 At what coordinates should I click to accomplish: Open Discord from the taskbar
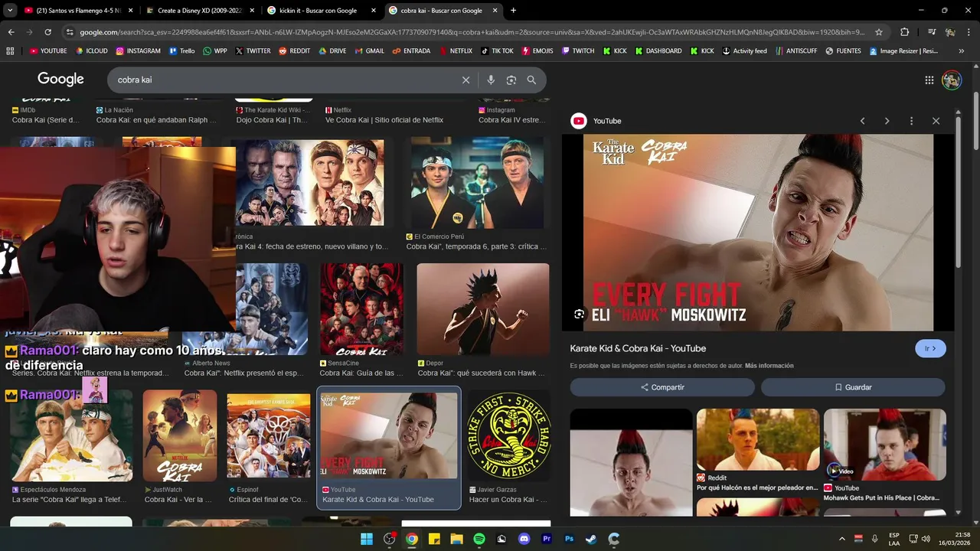coord(524,539)
